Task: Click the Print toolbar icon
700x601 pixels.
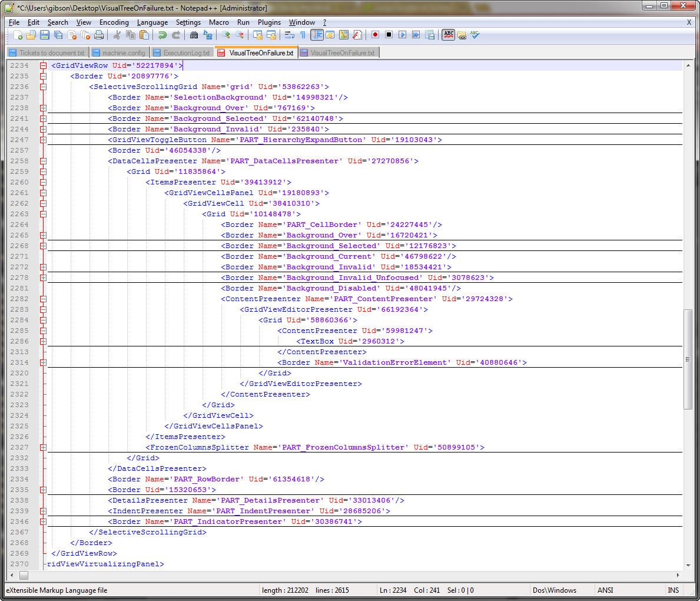Action: [x=99, y=35]
